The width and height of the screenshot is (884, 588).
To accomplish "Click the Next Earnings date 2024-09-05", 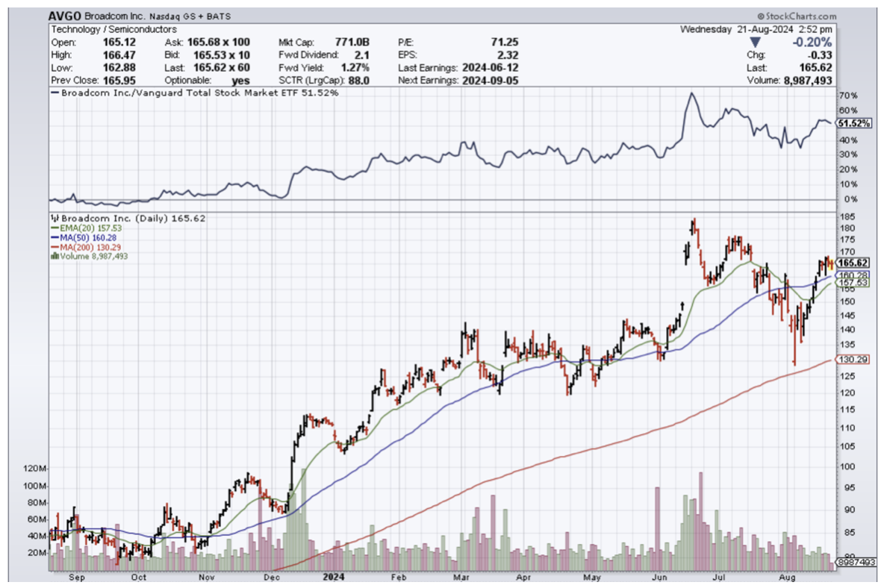I will 487,80.
